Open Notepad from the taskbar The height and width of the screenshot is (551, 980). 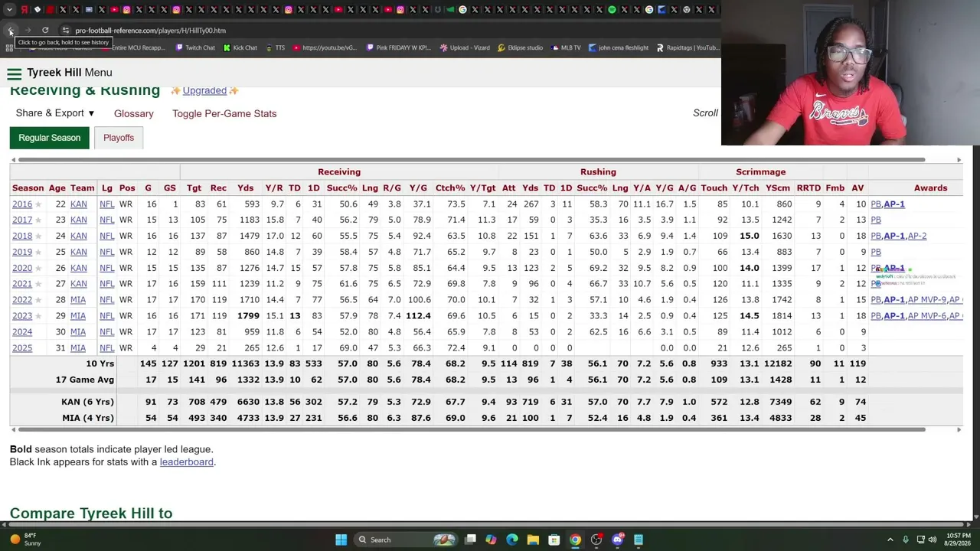click(639, 540)
